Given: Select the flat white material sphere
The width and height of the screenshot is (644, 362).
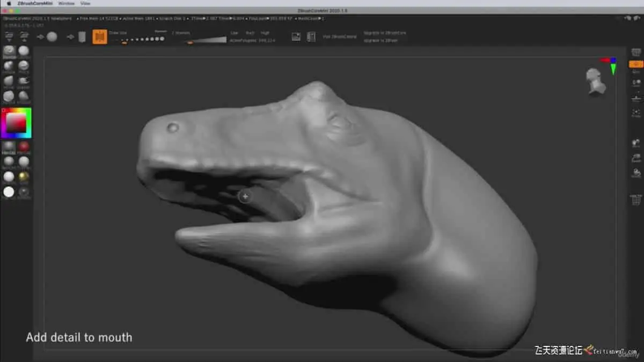Looking at the screenshot, I should (9, 192).
